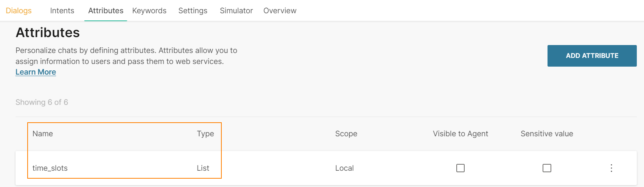Open the time_slots attribute name
This screenshot has height=187, width=644.
(50, 168)
